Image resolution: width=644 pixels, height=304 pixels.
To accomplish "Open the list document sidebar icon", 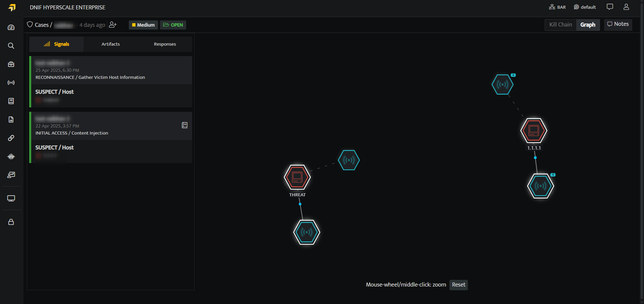I will (11, 101).
